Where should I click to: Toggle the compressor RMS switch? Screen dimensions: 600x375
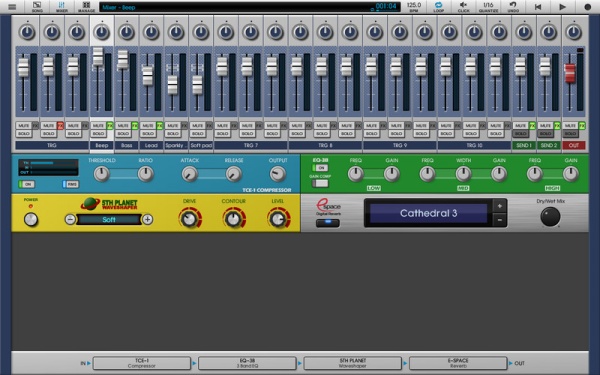[70, 184]
